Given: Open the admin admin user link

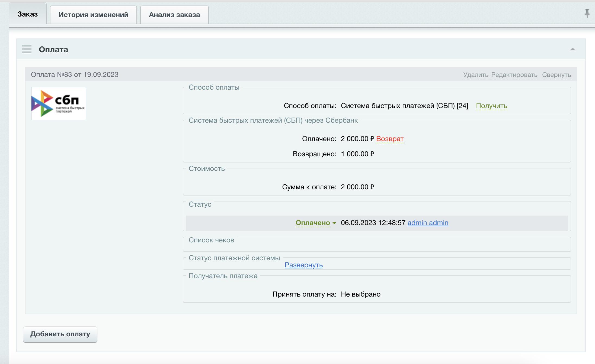Looking at the screenshot, I should [x=428, y=223].
